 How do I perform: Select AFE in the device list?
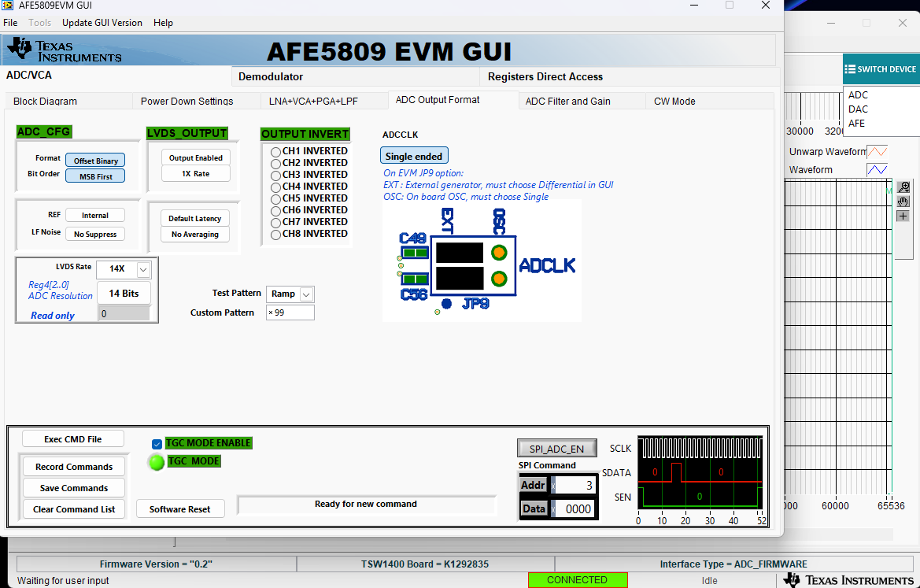point(856,124)
